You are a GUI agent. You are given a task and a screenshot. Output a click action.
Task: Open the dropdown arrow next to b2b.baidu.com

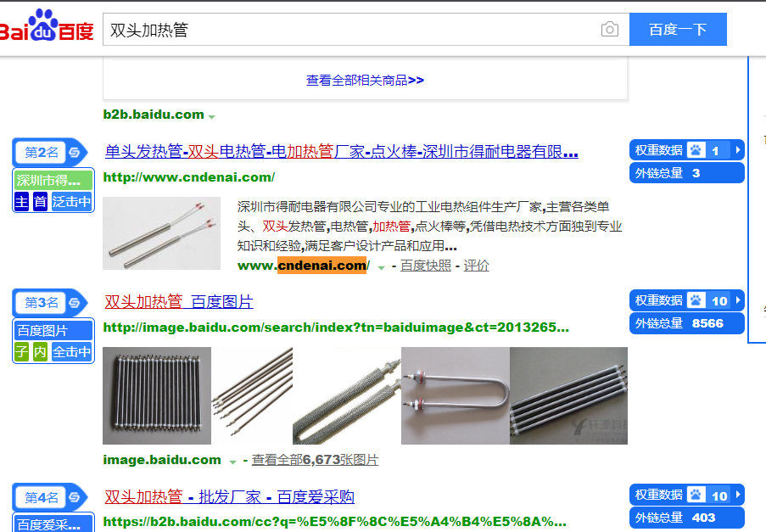[x=211, y=117]
